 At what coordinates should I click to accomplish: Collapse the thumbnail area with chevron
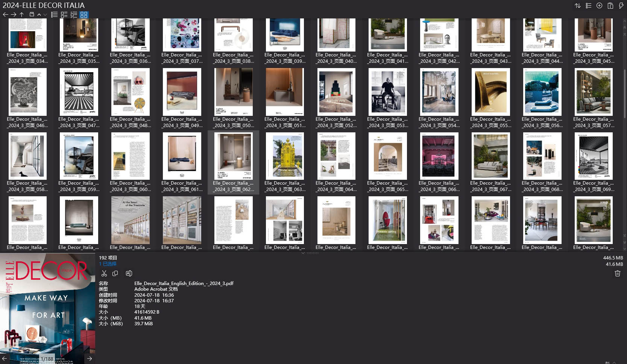tap(303, 253)
